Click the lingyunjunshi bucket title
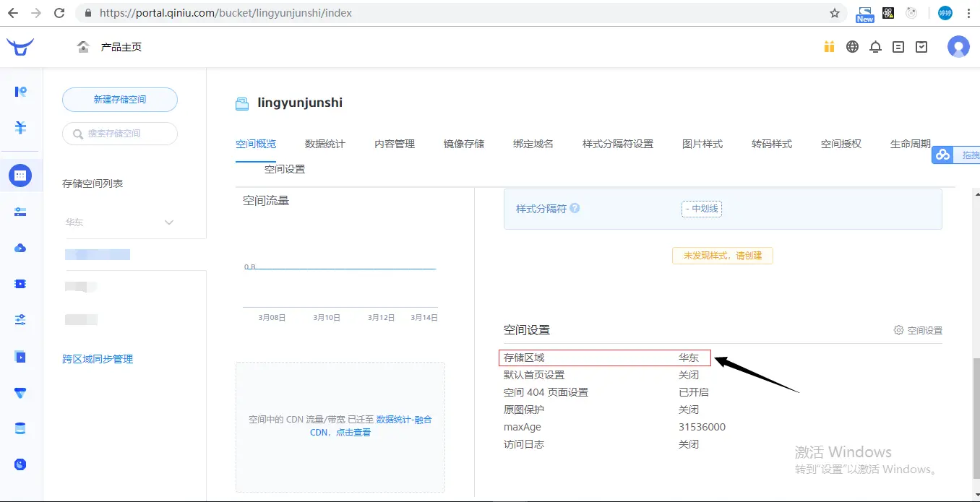This screenshot has width=980, height=502. (300, 103)
